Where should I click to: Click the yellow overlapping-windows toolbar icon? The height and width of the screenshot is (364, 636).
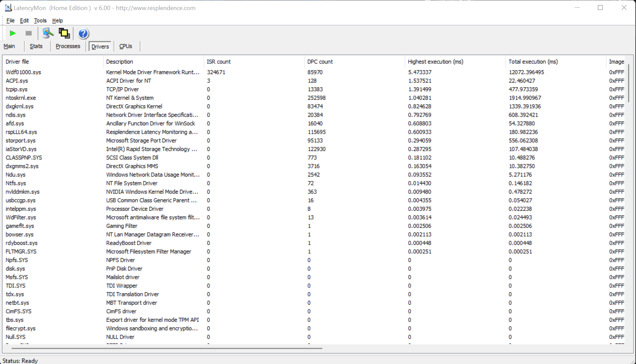64,33
